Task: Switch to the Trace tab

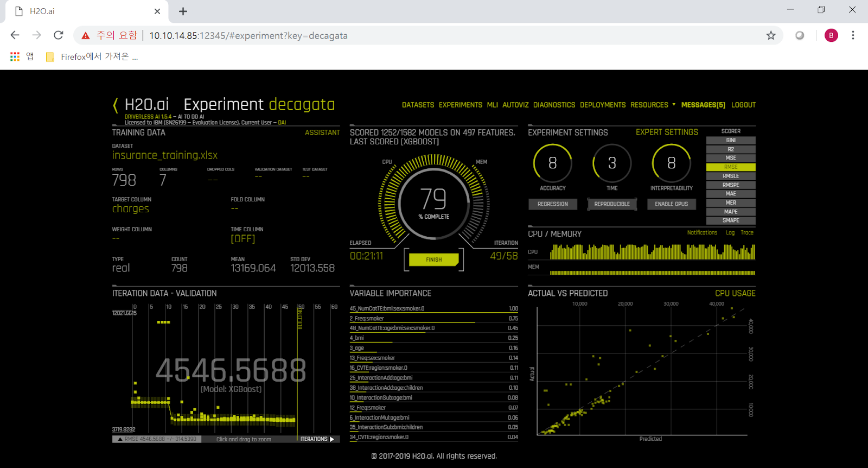Action: (747, 232)
